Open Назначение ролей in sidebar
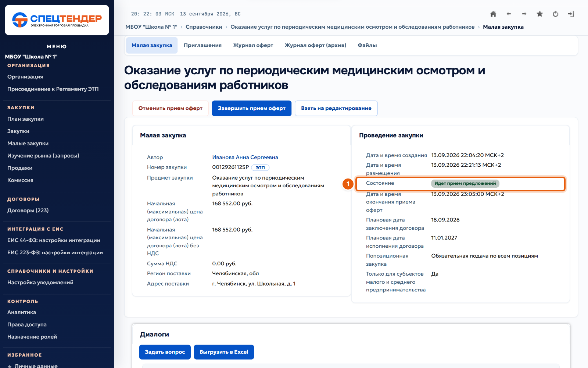 (x=32, y=337)
